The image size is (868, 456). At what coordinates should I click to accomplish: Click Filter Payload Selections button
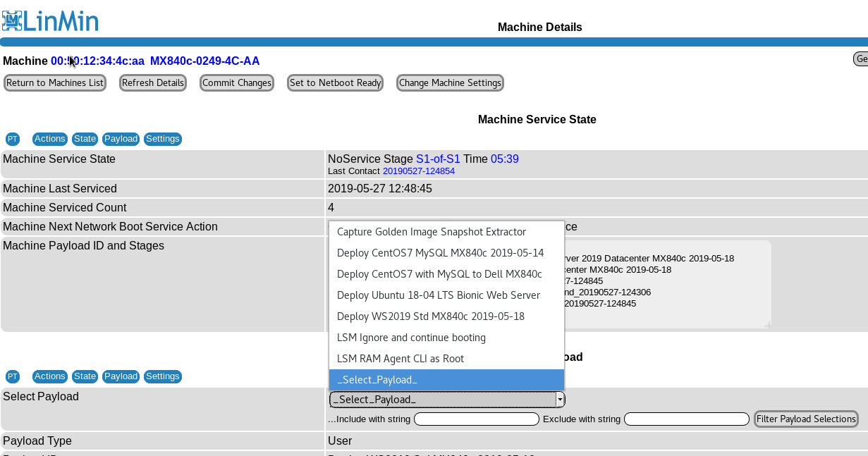click(806, 419)
